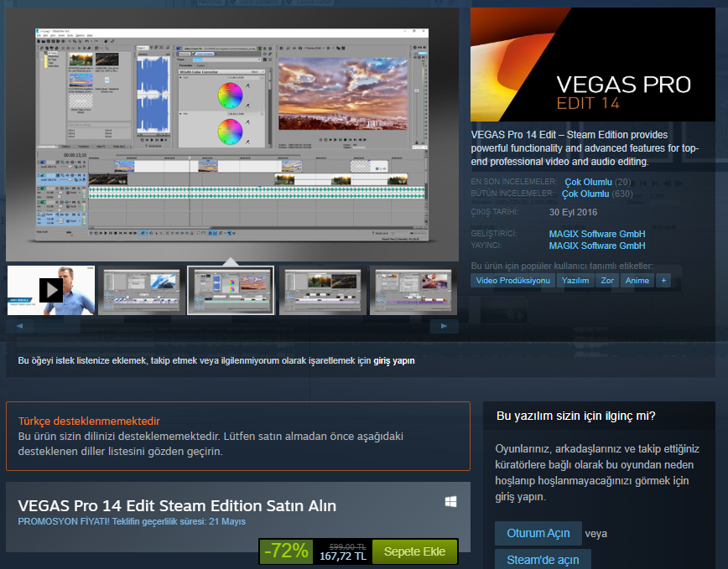Click 'Bu yazılım sizin için ilginç mi?' heading
728x569 pixels.
(x=575, y=416)
